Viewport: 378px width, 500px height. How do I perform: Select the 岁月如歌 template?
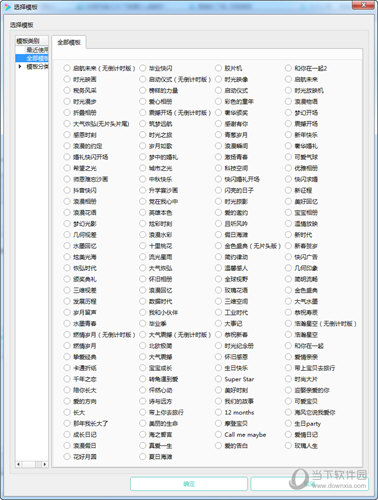coord(143,146)
